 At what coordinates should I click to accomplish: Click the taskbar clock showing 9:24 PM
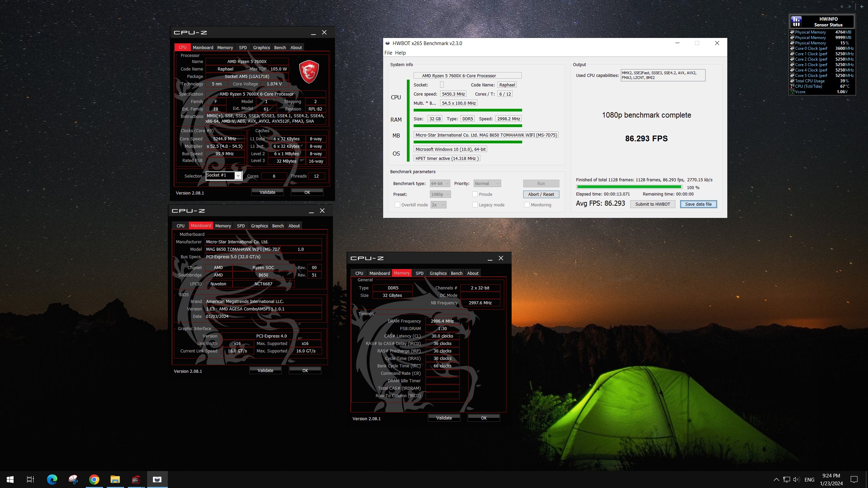coord(831,480)
